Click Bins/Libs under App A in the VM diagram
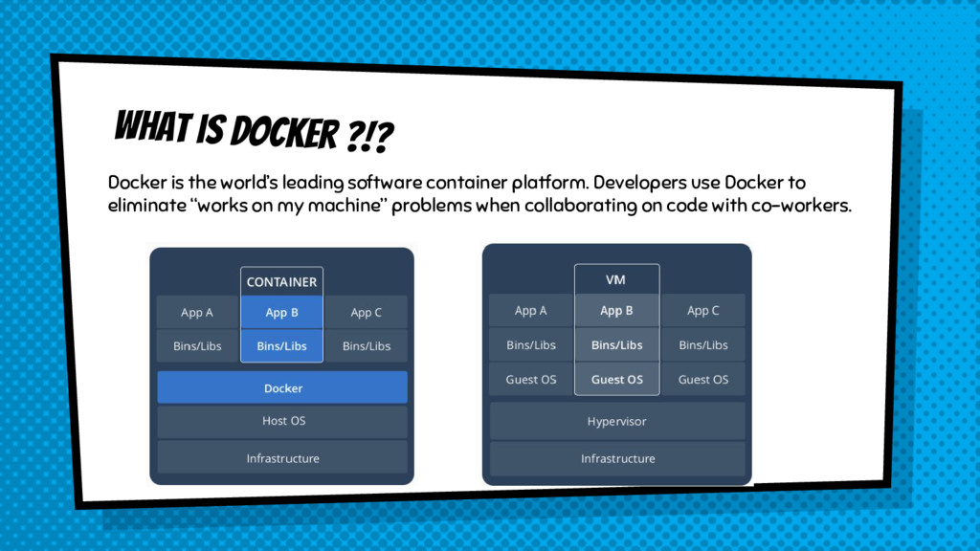Screen dimensions: 980x551 pyautogui.click(x=530, y=344)
